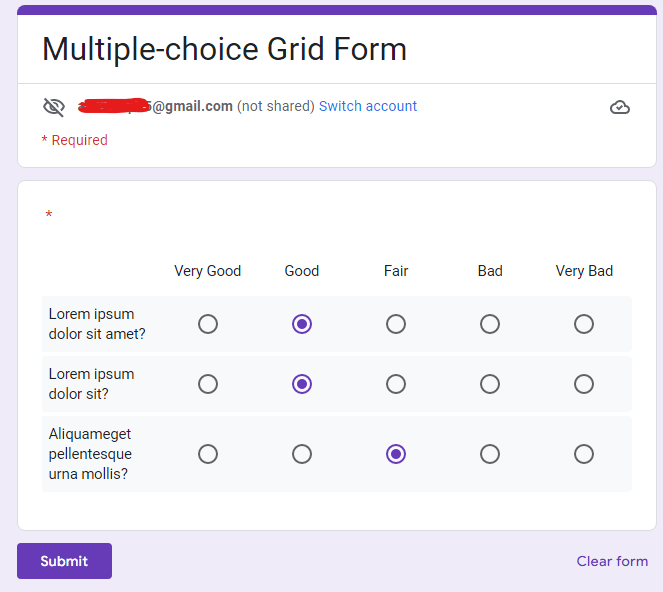Click the 'Good' column header

(301, 271)
